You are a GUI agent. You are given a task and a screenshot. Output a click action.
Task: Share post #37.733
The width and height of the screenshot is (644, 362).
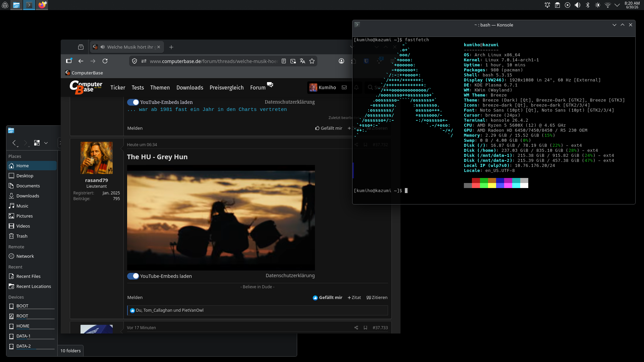(x=356, y=328)
